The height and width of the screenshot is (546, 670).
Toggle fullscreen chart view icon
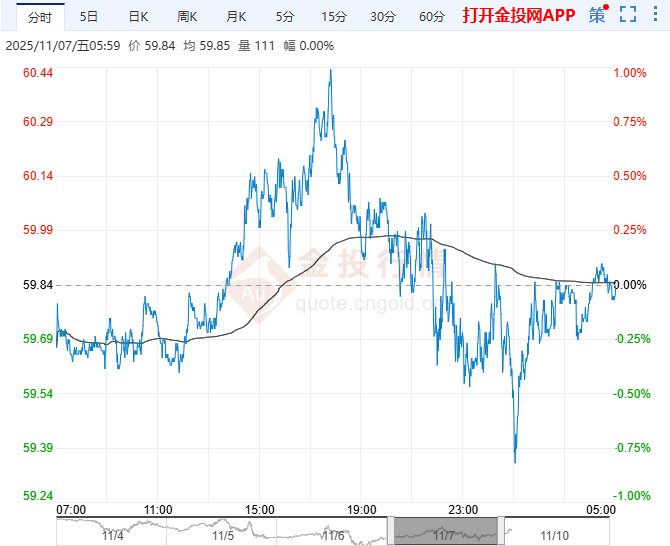(628, 15)
